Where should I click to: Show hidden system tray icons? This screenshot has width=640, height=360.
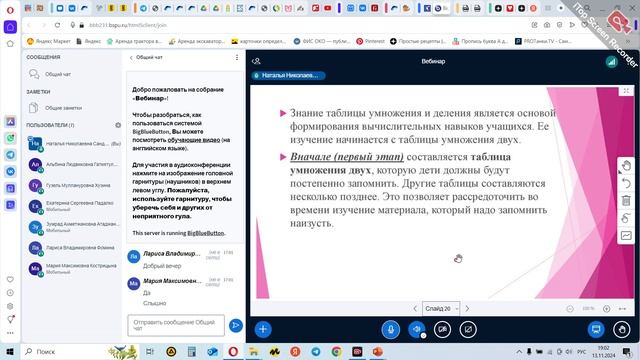[x=519, y=351]
